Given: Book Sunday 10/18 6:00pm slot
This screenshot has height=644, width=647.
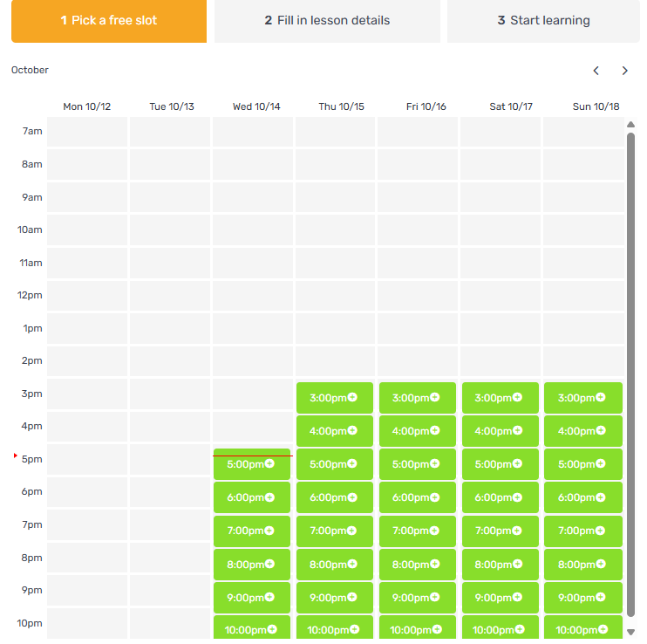Looking at the screenshot, I should click(x=583, y=497).
